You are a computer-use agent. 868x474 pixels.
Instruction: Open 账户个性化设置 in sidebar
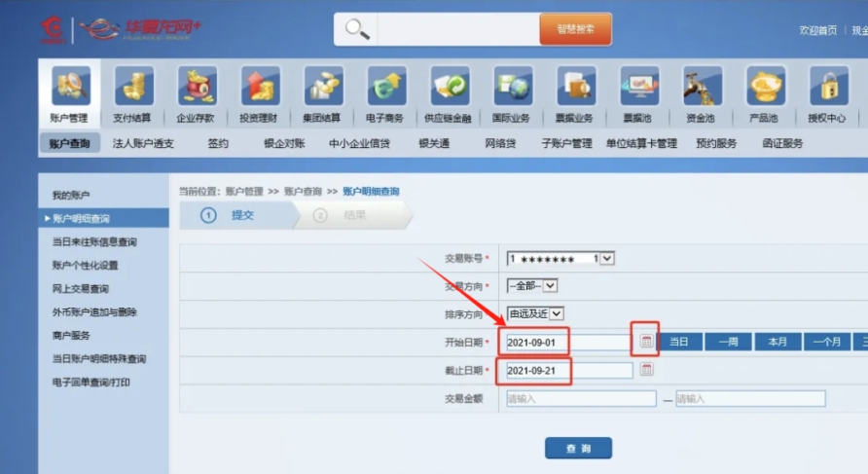pos(86,266)
